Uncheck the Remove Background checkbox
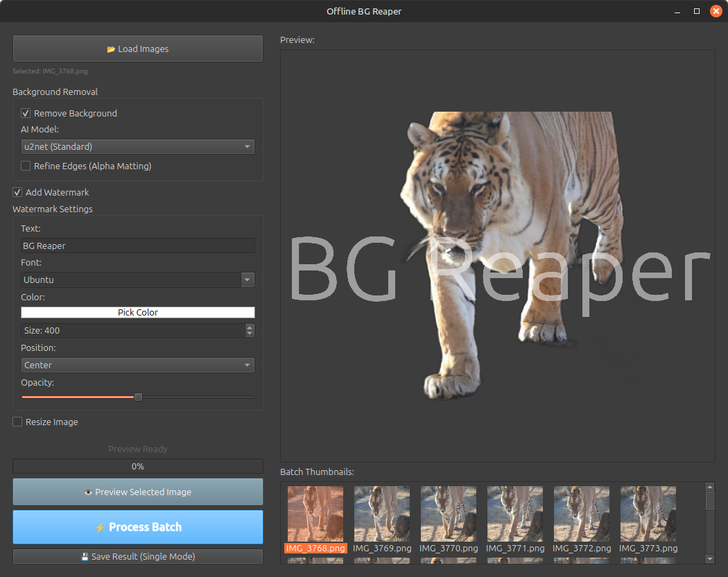728x577 pixels. (x=26, y=113)
